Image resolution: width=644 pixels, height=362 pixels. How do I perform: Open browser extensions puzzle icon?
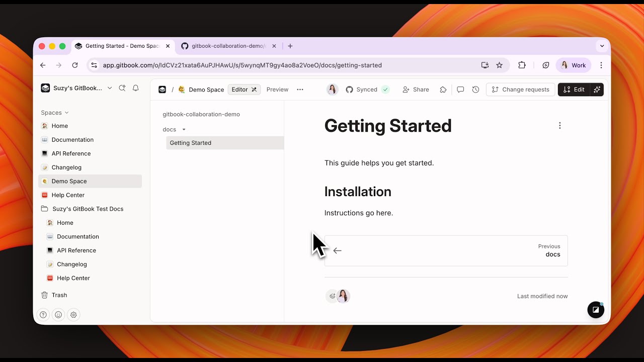(x=522, y=65)
